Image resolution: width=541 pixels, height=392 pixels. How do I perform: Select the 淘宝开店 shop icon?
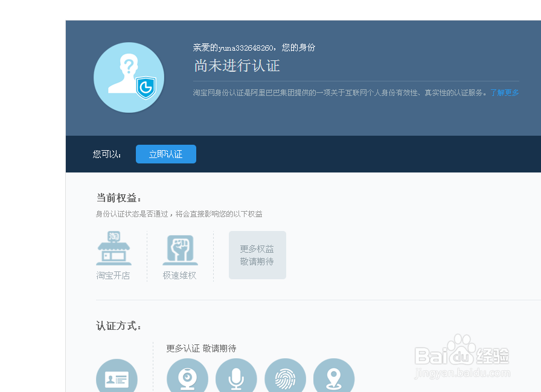point(114,248)
